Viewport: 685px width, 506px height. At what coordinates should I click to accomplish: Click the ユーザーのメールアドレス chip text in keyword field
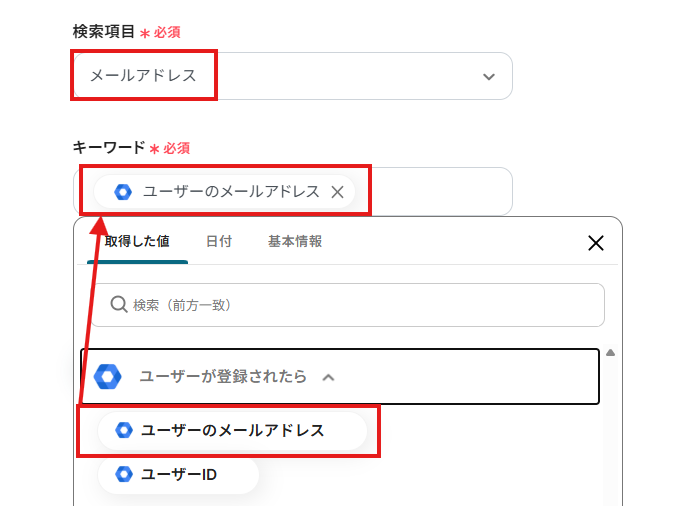tap(231, 192)
